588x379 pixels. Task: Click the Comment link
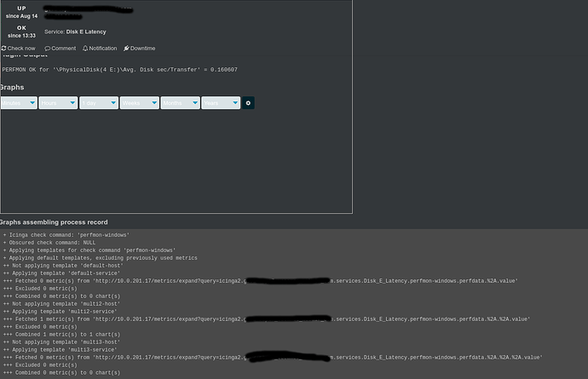tap(61, 49)
